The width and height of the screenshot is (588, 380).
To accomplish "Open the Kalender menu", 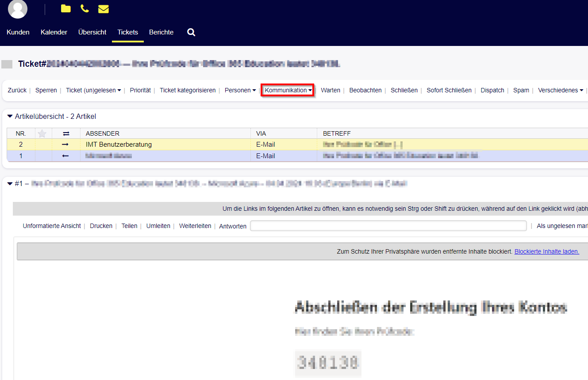I will coord(54,32).
